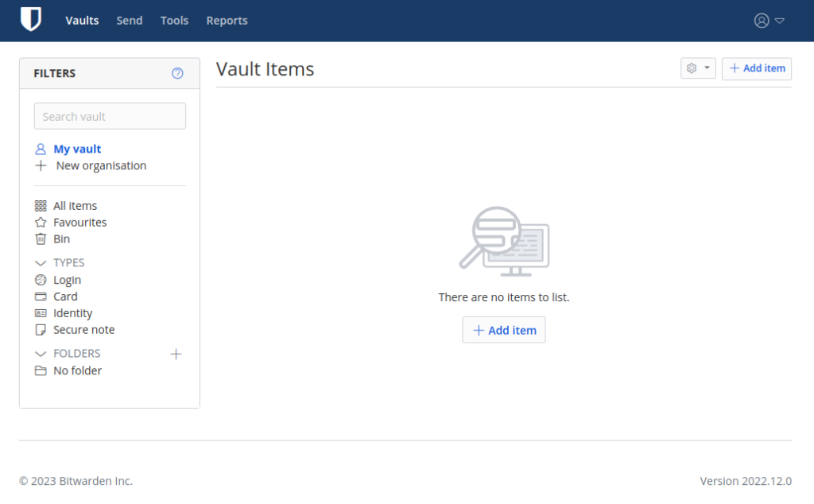Viewport: 814px width, 504px height.
Task: Filter by Card type
Action: pyautogui.click(x=65, y=297)
